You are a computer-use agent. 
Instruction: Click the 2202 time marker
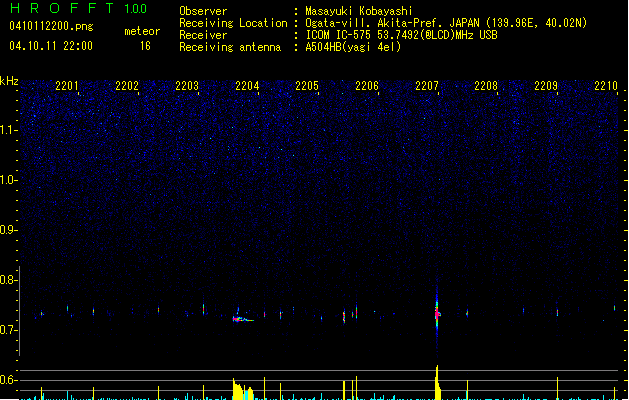[127, 86]
